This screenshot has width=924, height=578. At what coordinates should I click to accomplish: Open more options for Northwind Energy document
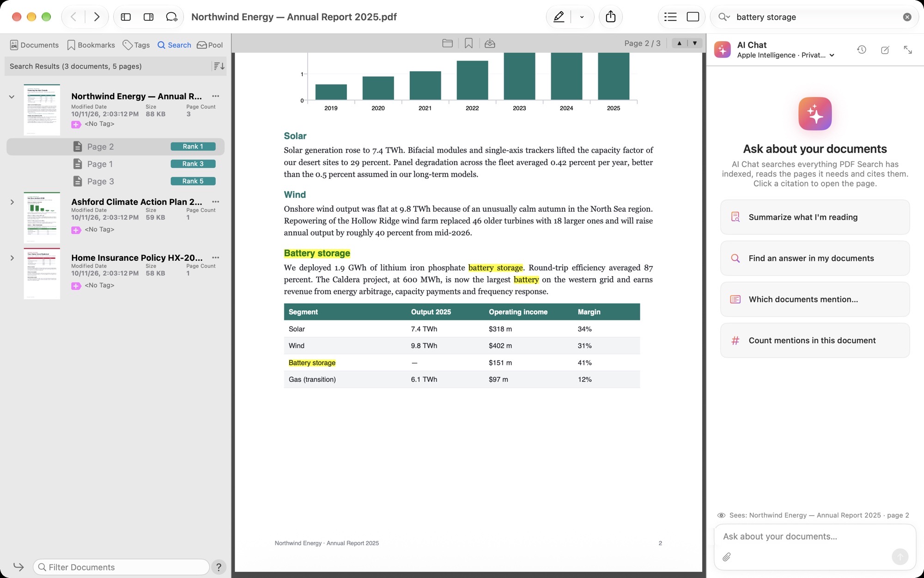point(215,96)
